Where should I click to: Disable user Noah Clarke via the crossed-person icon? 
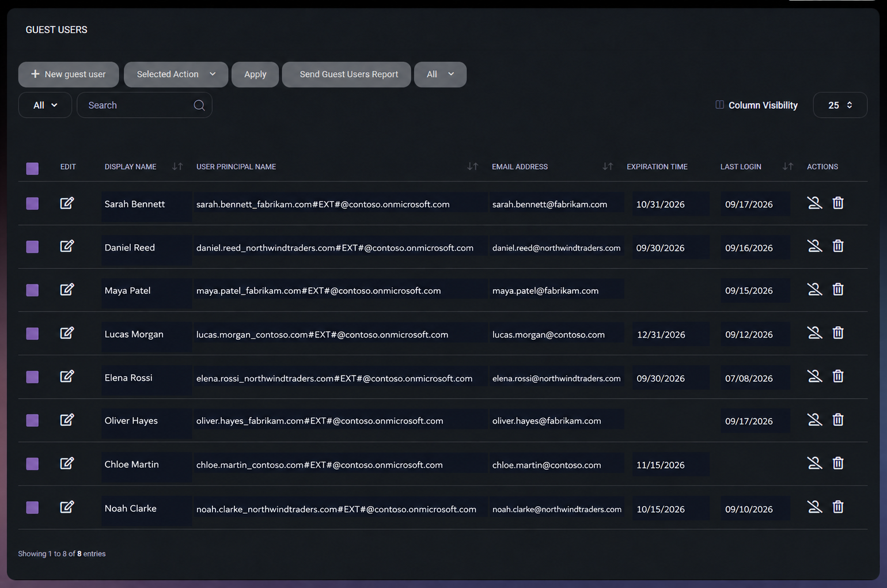(x=814, y=507)
